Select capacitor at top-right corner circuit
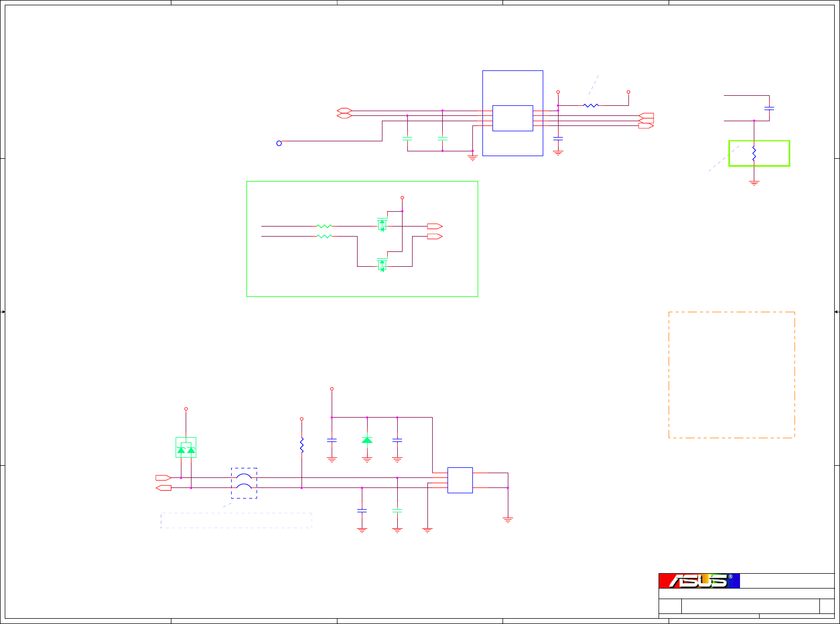This screenshot has height=624, width=840. (x=769, y=108)
